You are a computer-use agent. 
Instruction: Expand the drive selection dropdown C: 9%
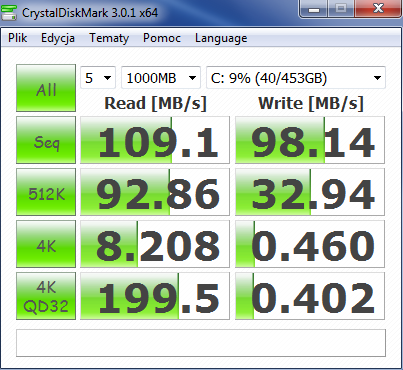pos(296,78)
